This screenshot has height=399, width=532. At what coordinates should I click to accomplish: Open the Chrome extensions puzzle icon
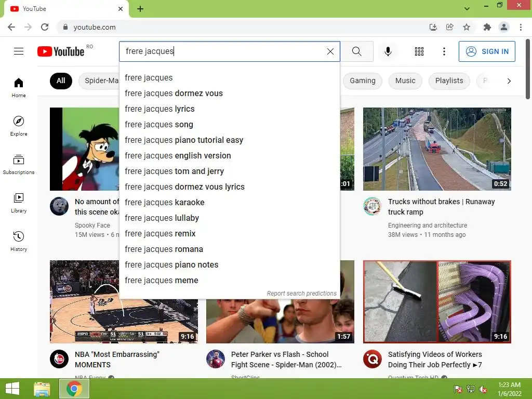[x=487, y=27]
